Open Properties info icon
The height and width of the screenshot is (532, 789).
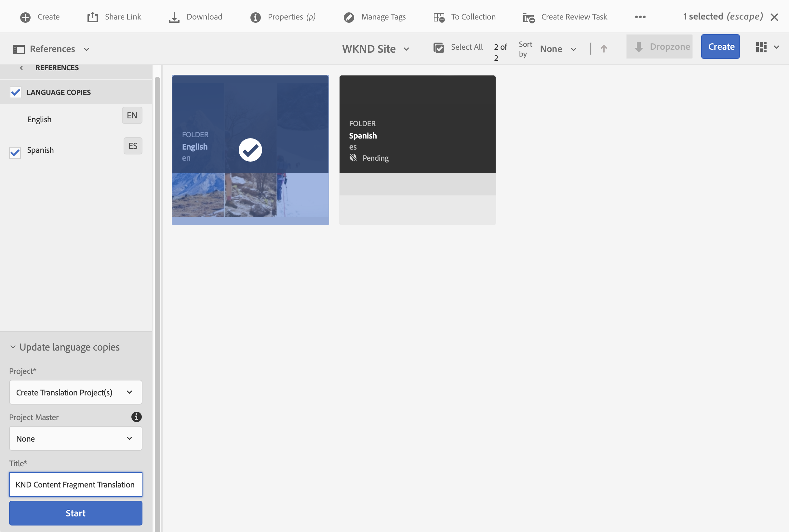(255, 17)
